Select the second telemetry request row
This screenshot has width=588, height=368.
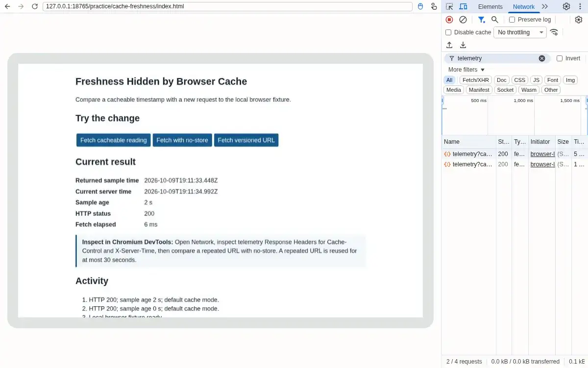514,164
